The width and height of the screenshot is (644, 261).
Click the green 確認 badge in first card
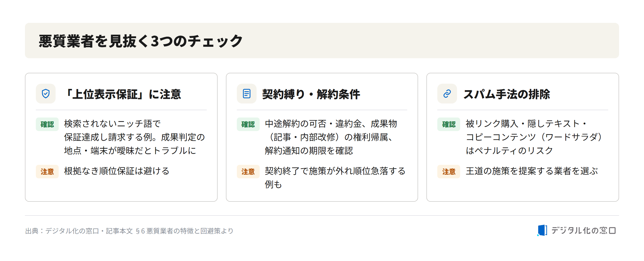pos(47,124)
